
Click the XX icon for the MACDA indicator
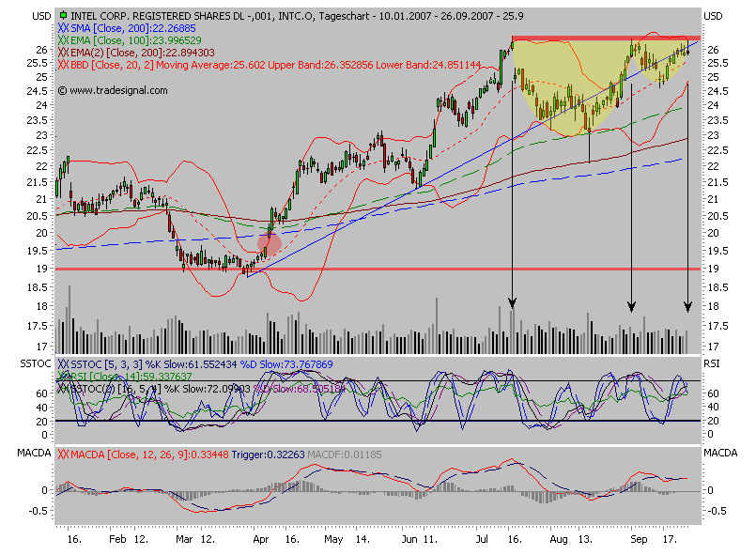(61, 454)
